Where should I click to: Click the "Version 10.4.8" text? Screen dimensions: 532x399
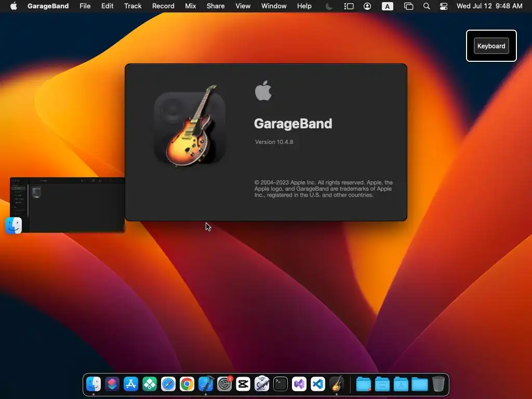(x=274, y=142)
